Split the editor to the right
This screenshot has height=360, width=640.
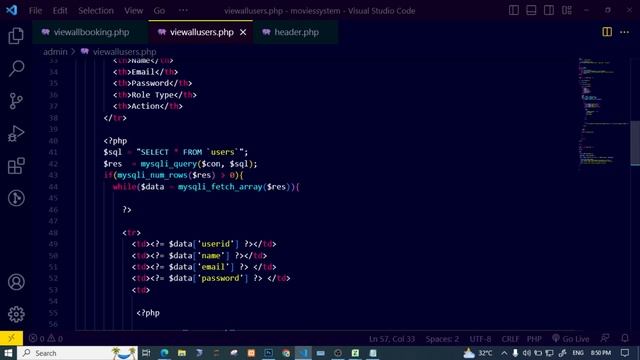coord(607,32)
